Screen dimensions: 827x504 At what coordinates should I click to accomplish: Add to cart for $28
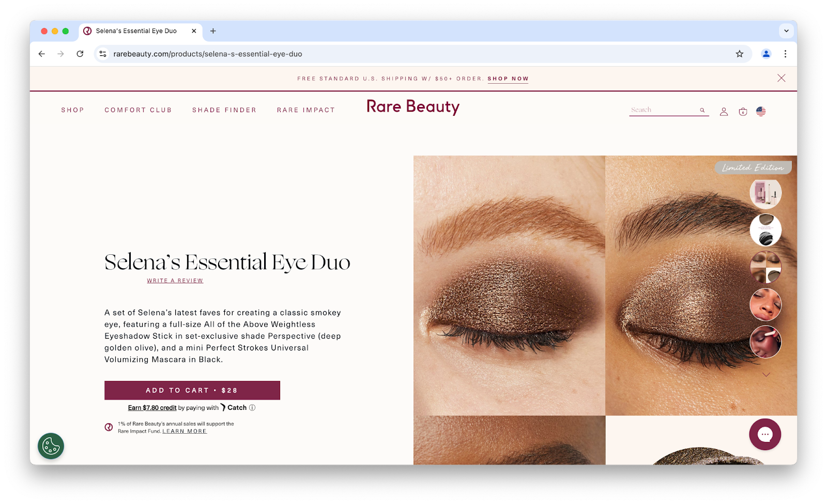192,390
